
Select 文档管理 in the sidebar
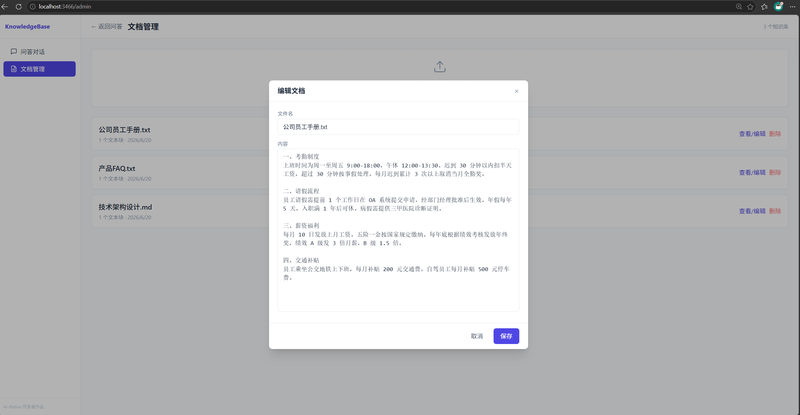(39, 69)
